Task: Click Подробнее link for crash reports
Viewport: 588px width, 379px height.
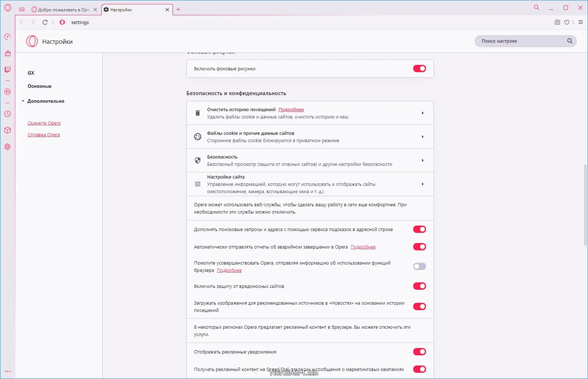Action: click(363, 247)
